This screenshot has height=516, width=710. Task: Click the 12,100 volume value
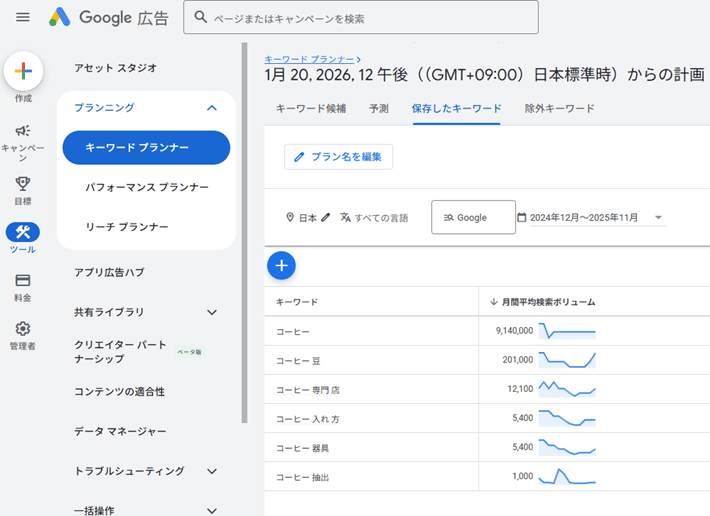(520, 389)
